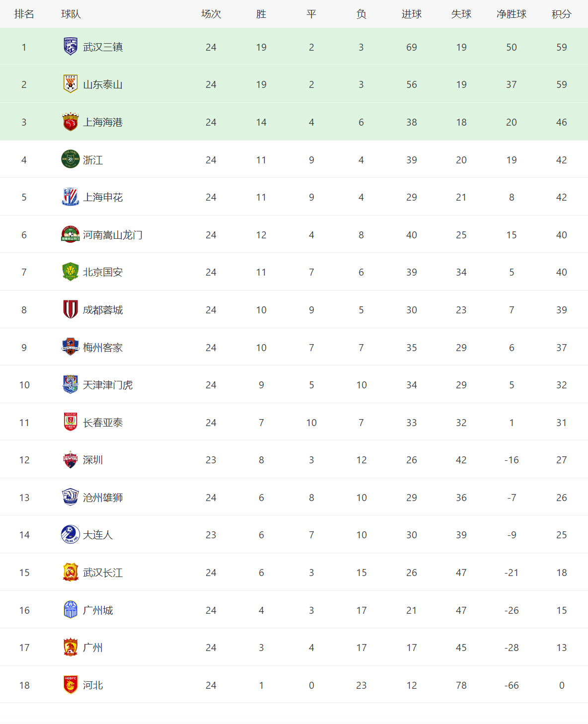The image size is (588, 724).
Task: Open the 北京国安 green badge
Action: [x=71, y=272]
